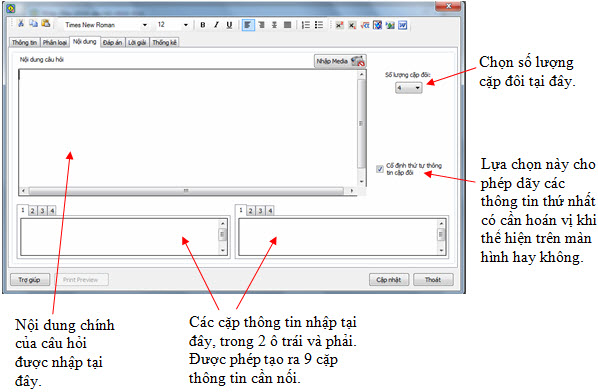Toggle Bold formatting
598x392 pixels.
[x=203, y=25]
